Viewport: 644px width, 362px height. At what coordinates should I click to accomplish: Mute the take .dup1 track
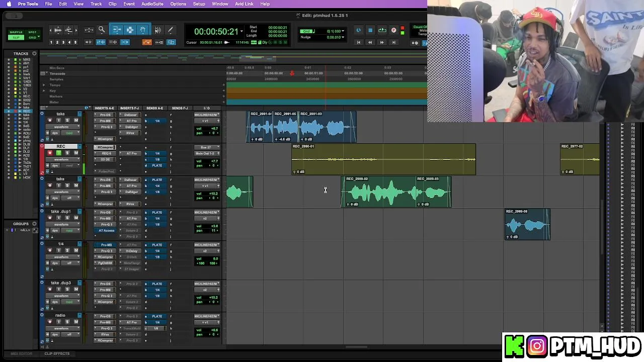coord(76,218)
